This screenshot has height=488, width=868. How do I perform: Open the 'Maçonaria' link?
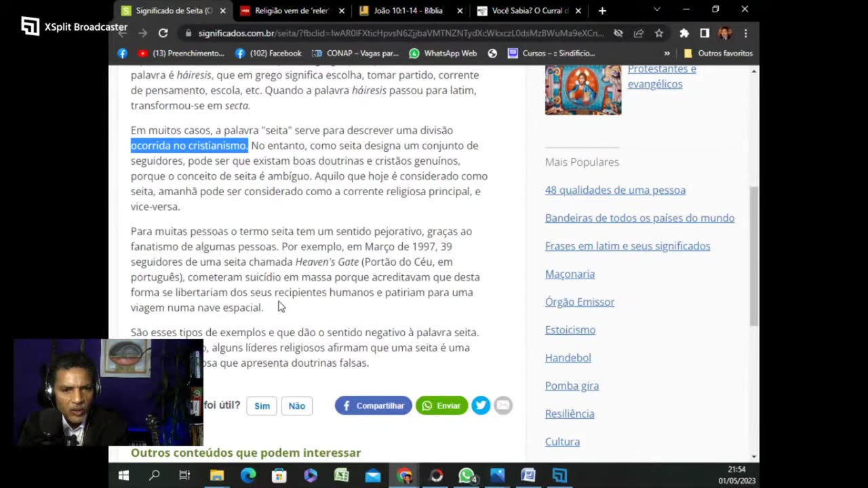(570, 274)
